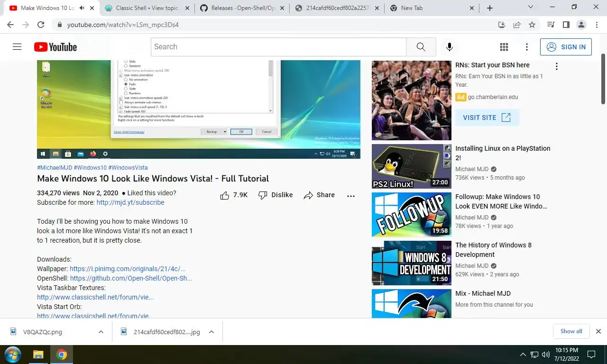The image size is (607, 364).
Task: Open Vista Taskbar Textures classicshell link
Action: (x=95, y=297)
